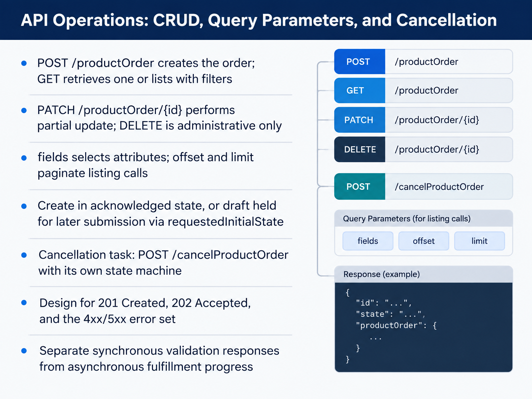Click the "productOrder": { line in response
This screenshot has width=532, height=399.
pos(396,326)
